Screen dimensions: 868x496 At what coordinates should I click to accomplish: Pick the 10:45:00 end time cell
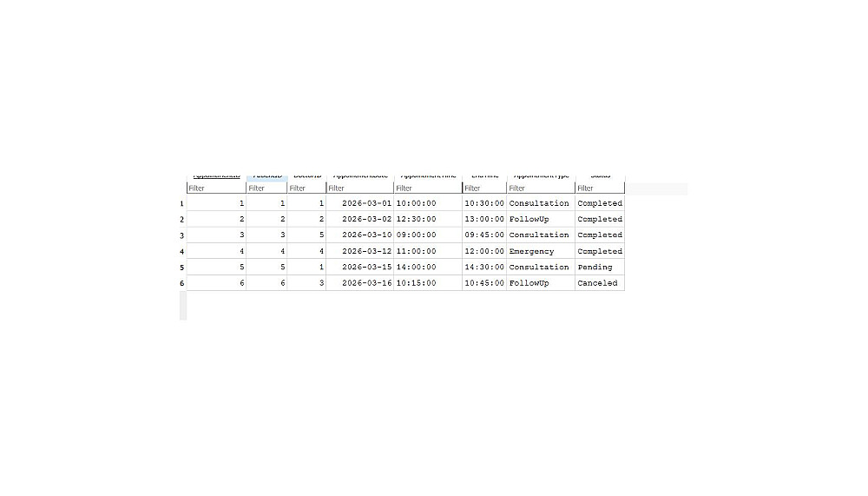pyautogui.click(x=484, y=283)
